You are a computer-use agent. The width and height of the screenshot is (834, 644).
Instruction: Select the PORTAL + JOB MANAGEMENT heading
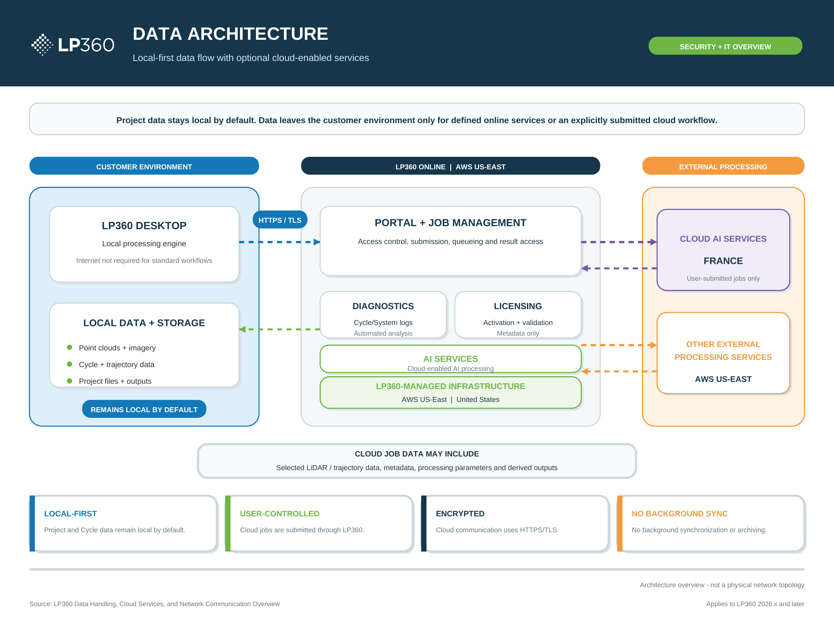coord(450,223)
